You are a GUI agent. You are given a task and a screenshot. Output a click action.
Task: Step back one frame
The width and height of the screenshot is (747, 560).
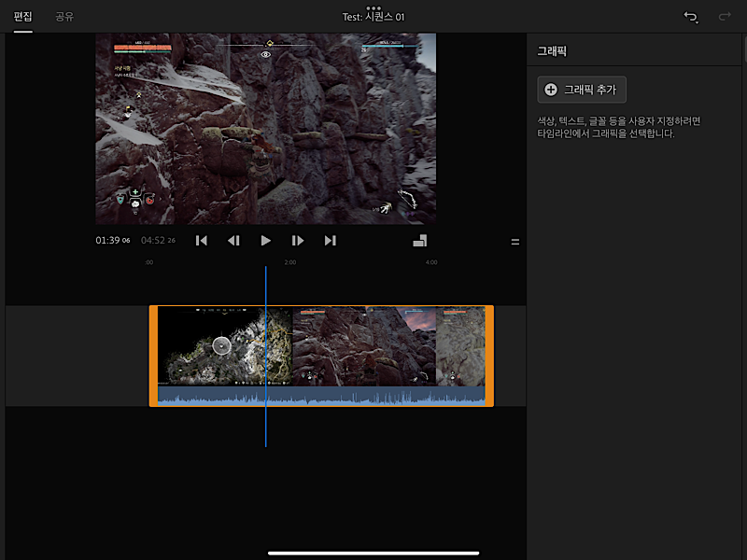[233, 241]
